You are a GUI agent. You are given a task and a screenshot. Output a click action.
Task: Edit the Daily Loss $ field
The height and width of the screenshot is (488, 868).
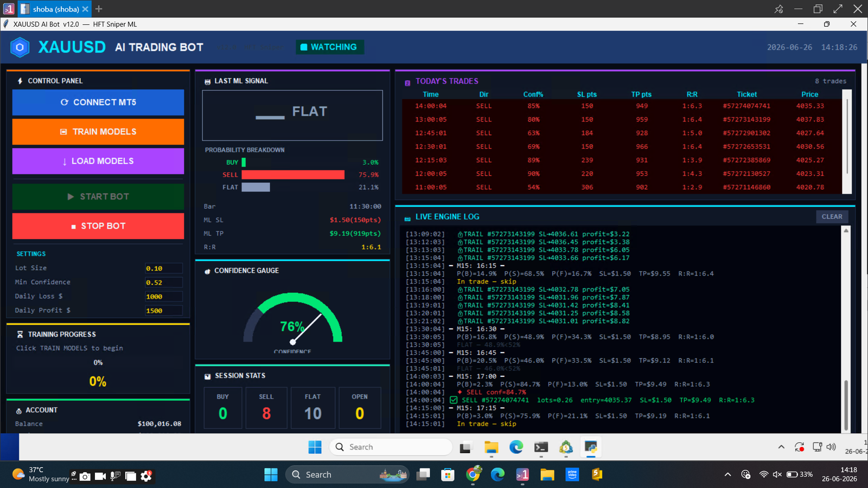163,297
